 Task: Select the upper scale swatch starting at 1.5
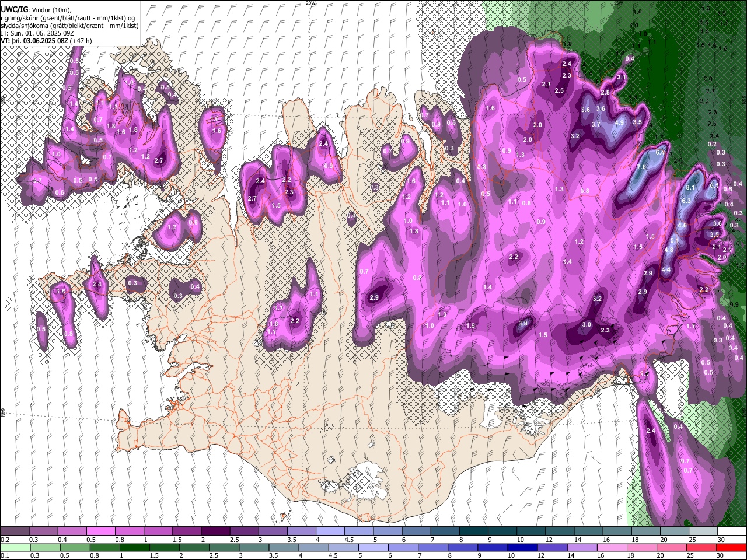coord(186,531)
